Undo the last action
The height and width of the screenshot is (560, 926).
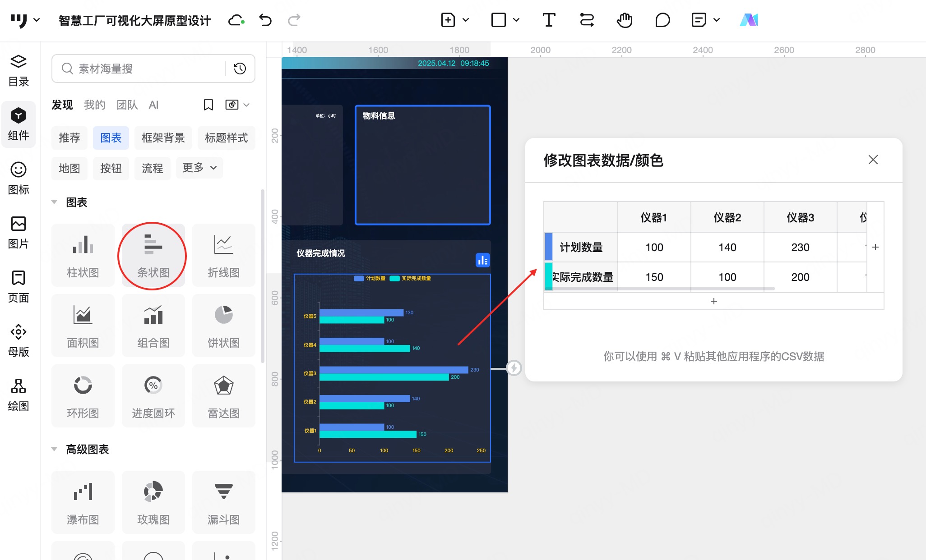click(x=265, y=20)
